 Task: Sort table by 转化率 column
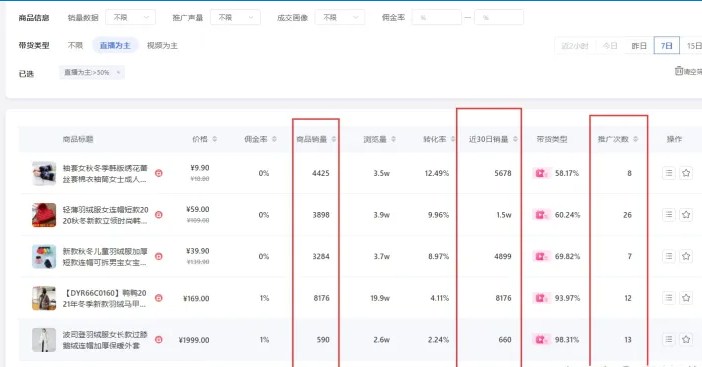coord(453,139)
